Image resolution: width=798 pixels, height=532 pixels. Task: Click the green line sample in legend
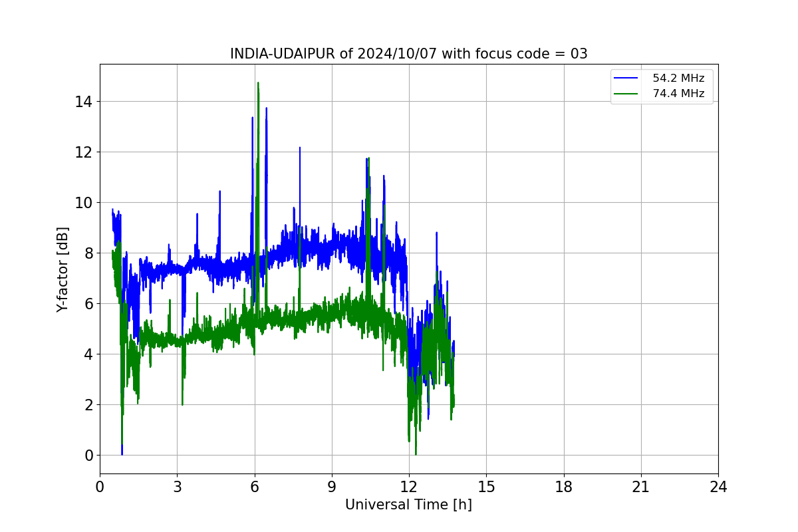627,94
